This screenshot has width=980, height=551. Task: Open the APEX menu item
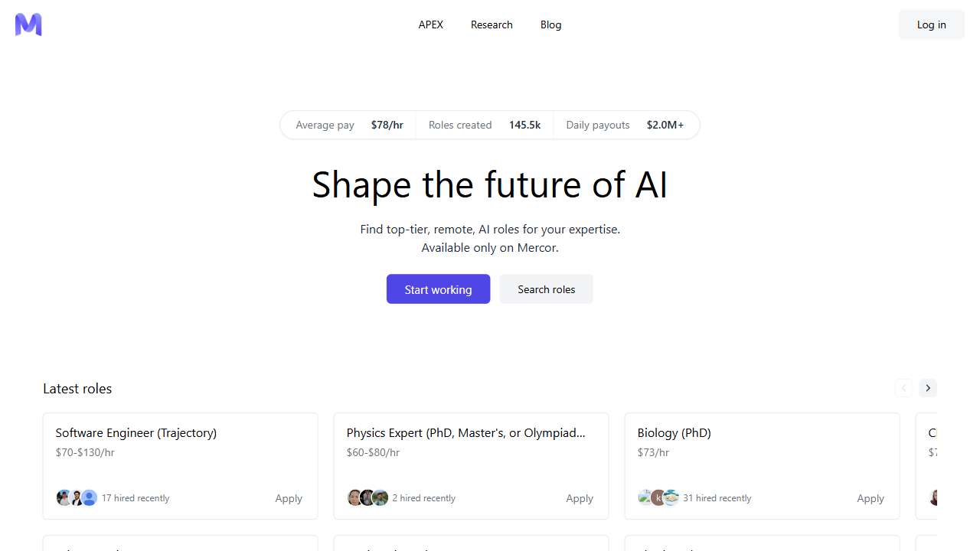[430, 24]
